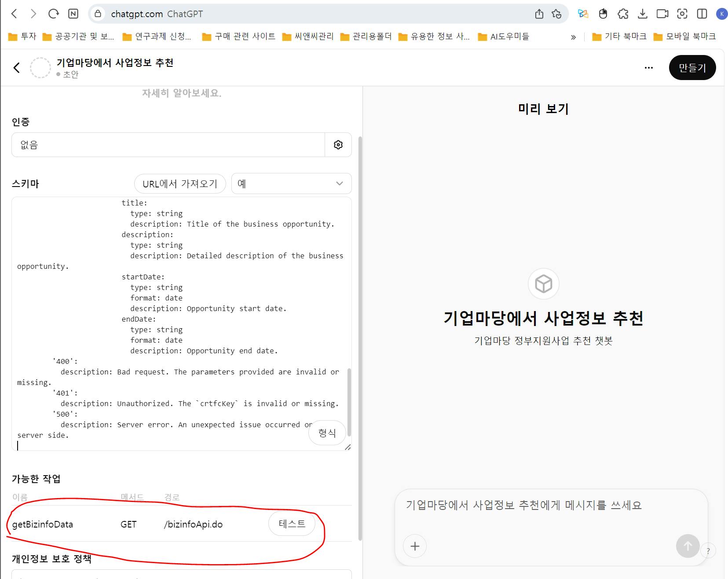
Task: Click the 만들기 create button
Action: tap(692, 68)
